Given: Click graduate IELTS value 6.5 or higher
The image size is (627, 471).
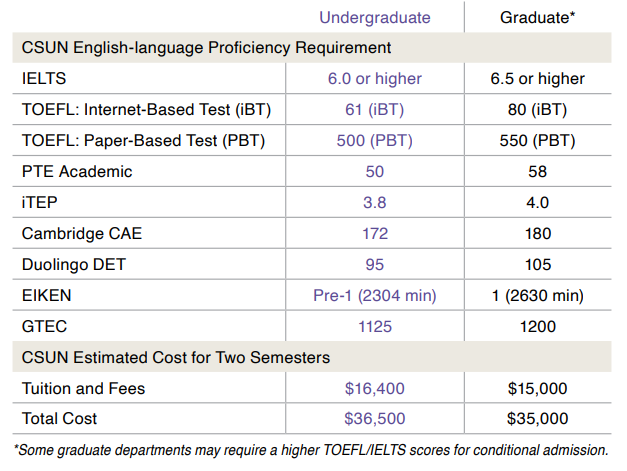Looking at the screenshot, I should [537, 79].
